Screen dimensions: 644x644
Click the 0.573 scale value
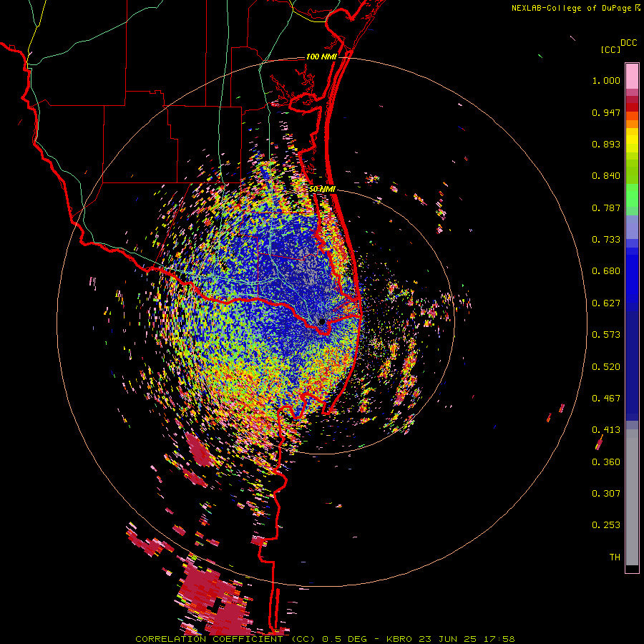[x=606, y=335]
